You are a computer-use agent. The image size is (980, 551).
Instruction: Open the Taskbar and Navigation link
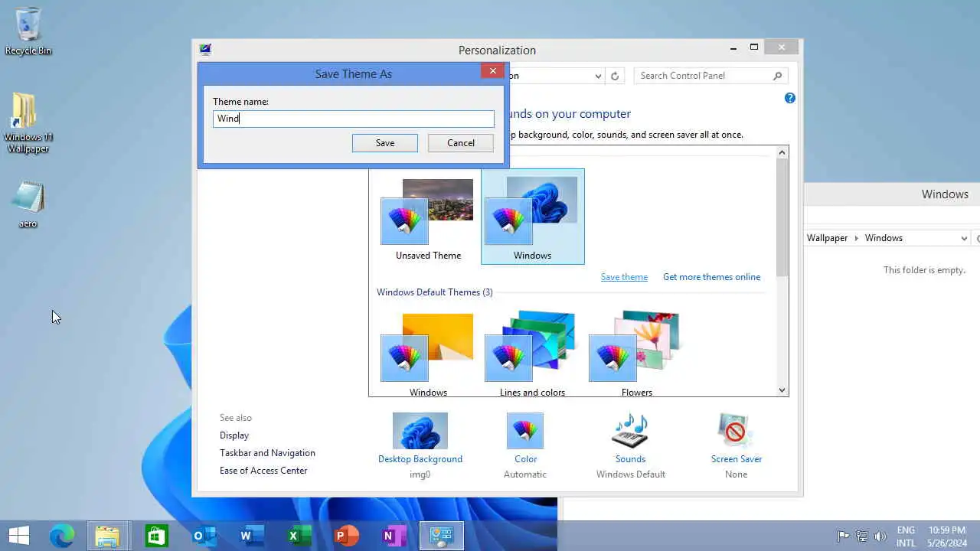point(267,453)
